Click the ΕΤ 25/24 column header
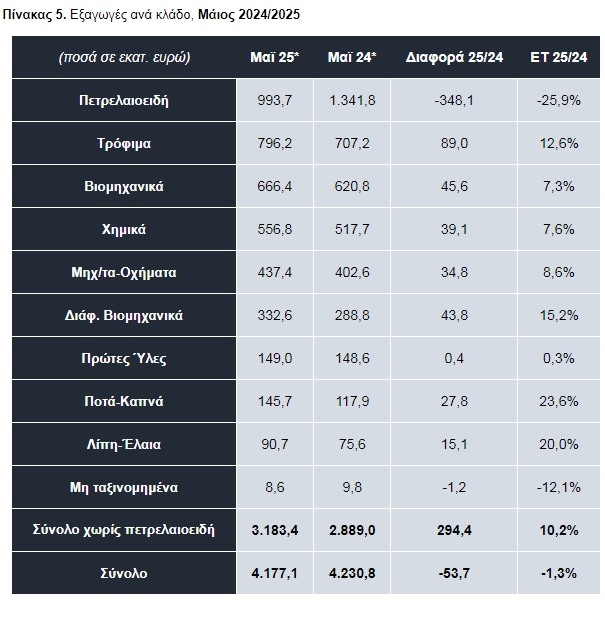Image resolution: width=605 pixels, height=617 pixels. click(559, 57)
